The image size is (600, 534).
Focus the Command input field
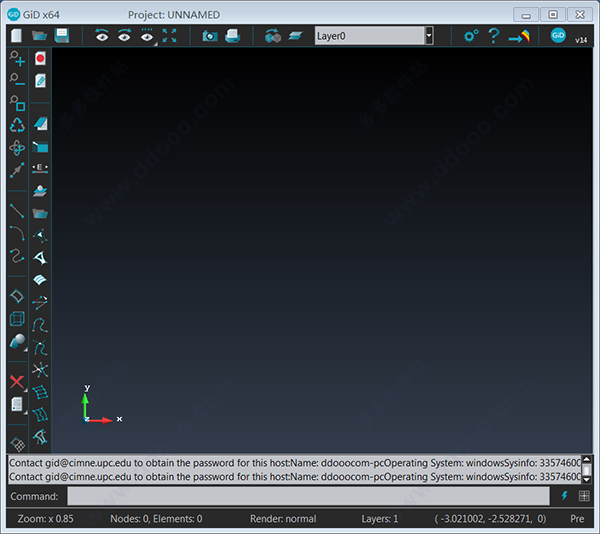click(308, 496)
